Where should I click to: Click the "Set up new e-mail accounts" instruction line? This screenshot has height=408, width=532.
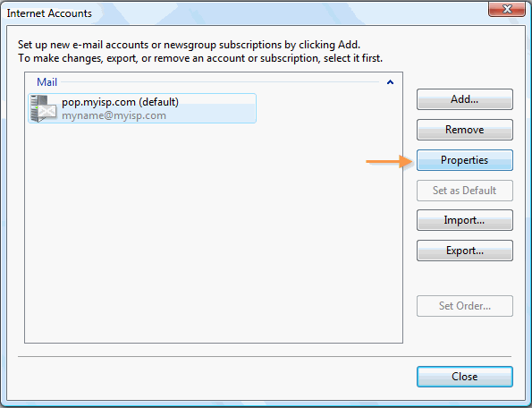click(x=189, y=45)
